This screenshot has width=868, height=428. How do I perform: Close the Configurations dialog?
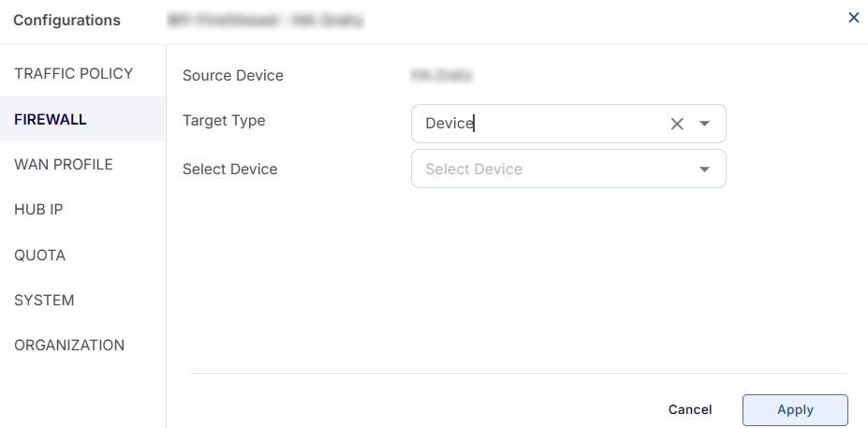coord(853,18)
